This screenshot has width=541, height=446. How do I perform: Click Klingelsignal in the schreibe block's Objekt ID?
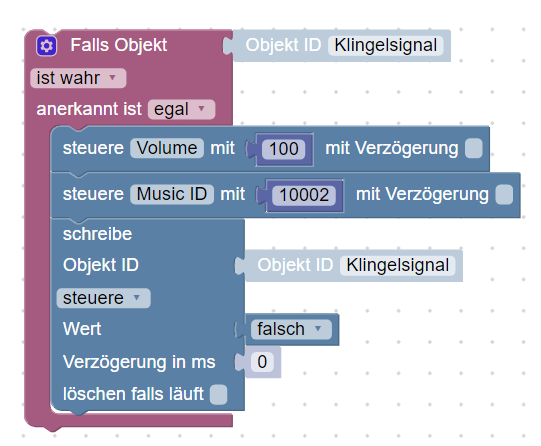point(397,266)
